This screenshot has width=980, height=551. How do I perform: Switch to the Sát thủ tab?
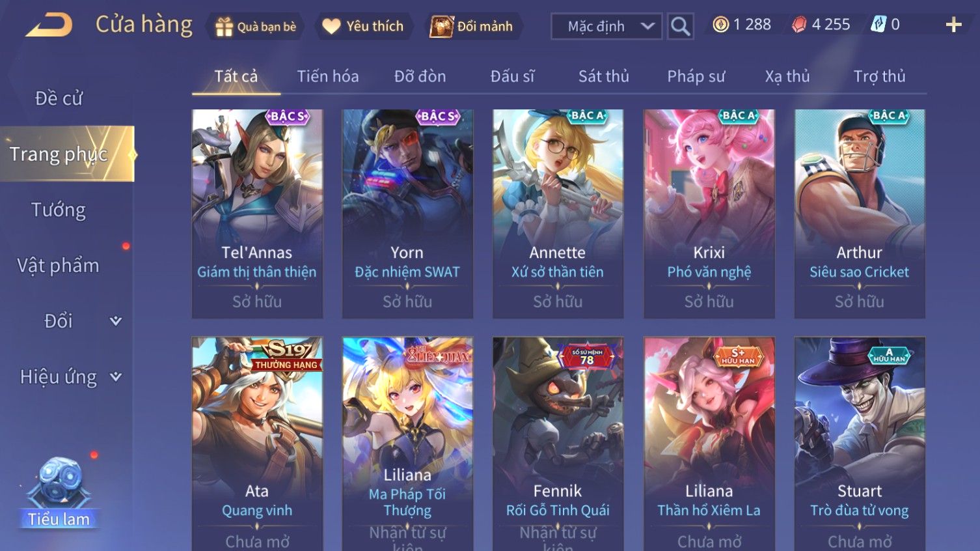pyautogui.click(x=603, y=76)
